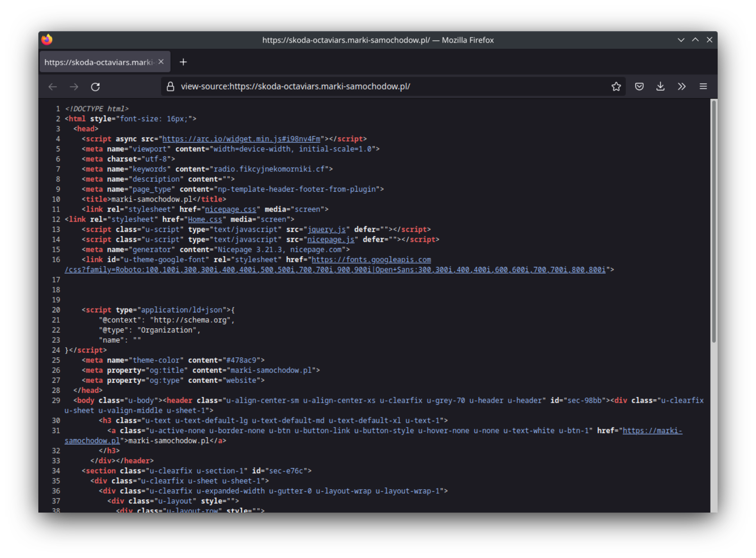Bookmark this page with the star
The height and width of the screenshot is (558, 756).
pyautogui.click(x=616, y=87)
